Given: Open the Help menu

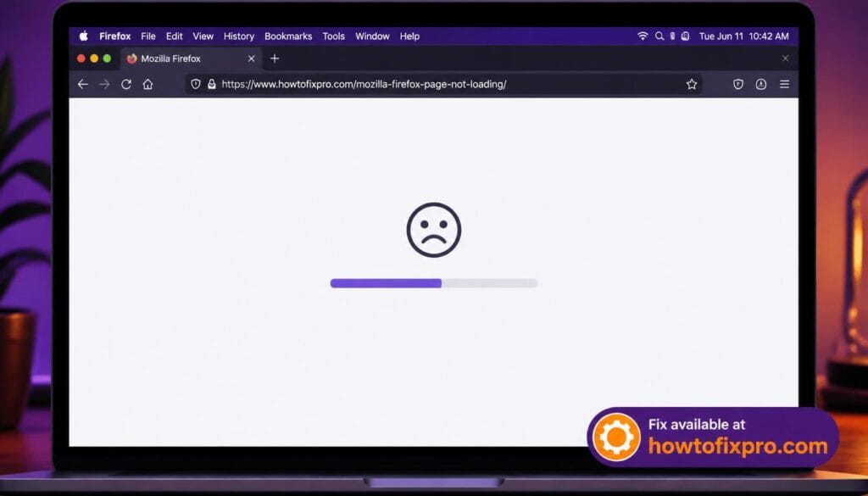Looking at the screenshot, I should pos(409,36).
